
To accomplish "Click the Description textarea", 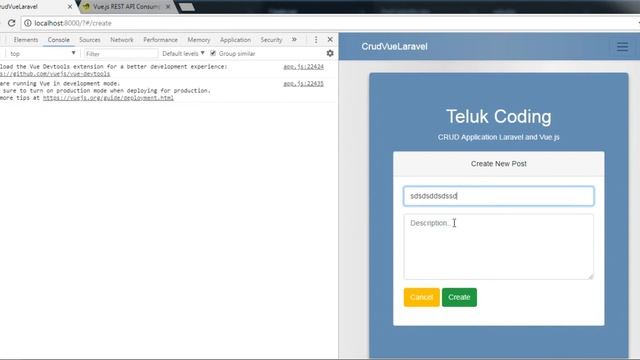I will tap(499, 247).
